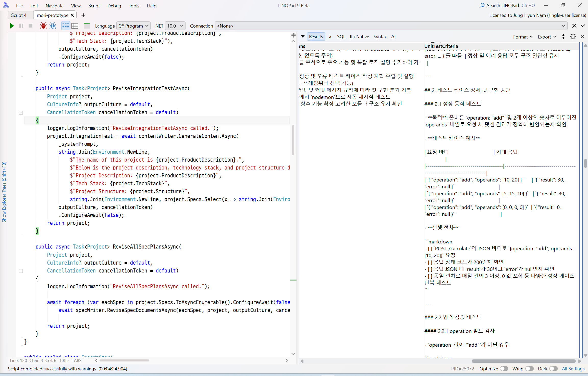Click the pause execution icon
The image size is (588, 376).
pyautogui.click(x=21, y=26)
